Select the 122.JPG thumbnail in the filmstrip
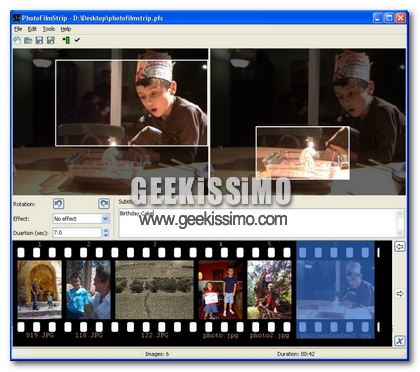This screenshot has height=372, width=420. (x=154, y=290)
